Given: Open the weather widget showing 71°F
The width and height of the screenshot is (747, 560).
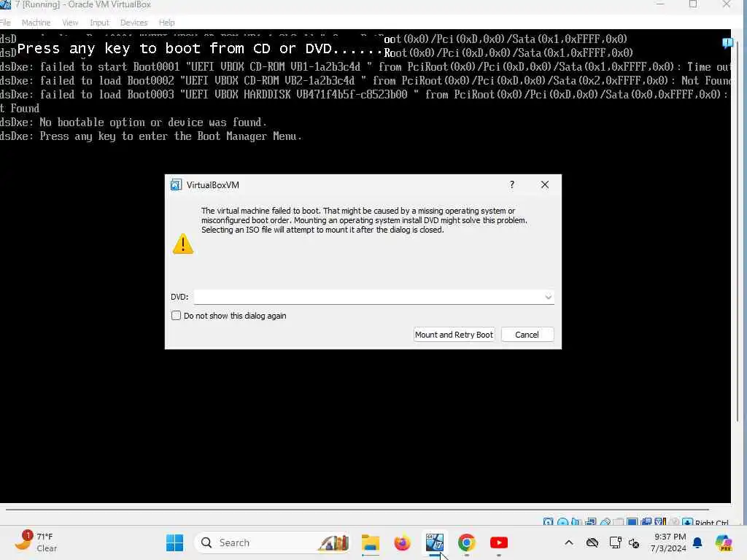Looking at the screenshot, I should 36,542.
